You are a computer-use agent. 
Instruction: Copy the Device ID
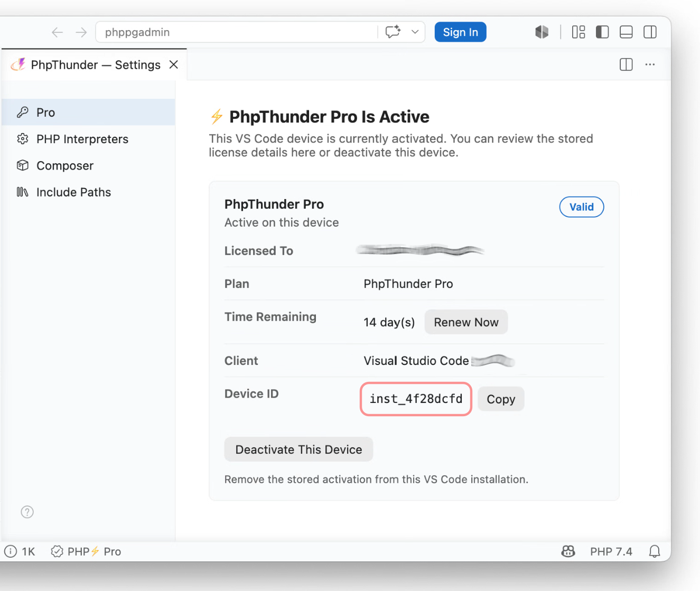tap(501, 399)
